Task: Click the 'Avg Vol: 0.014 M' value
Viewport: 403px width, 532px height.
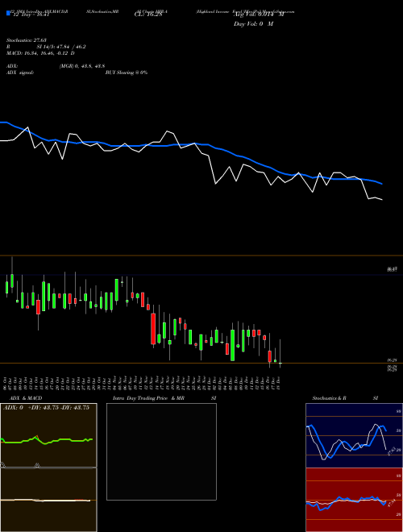Action: [x=259, y=15]
